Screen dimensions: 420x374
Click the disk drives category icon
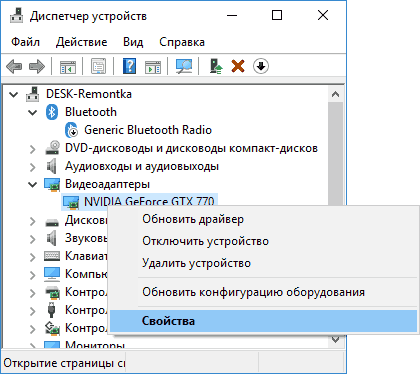pyautogui.click(x=52, y=221)
